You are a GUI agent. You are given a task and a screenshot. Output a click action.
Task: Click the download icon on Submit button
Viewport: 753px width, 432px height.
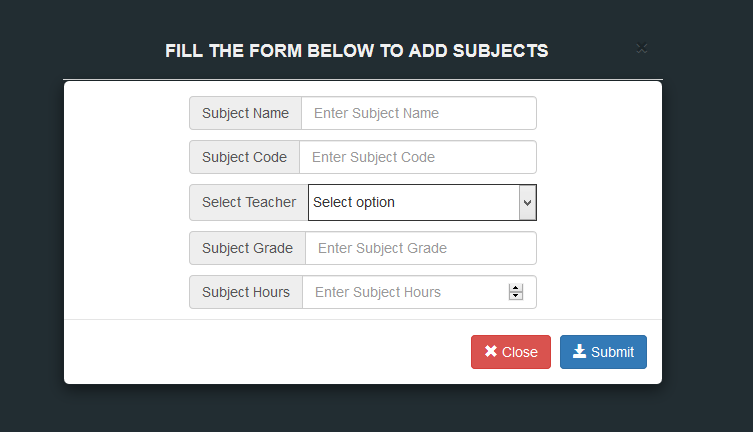[x=580, y=351]
